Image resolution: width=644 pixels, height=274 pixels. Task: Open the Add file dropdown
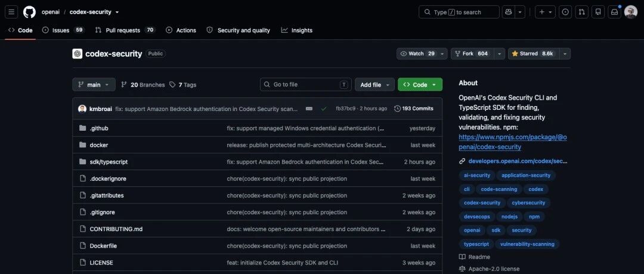(x=374, y=84)
